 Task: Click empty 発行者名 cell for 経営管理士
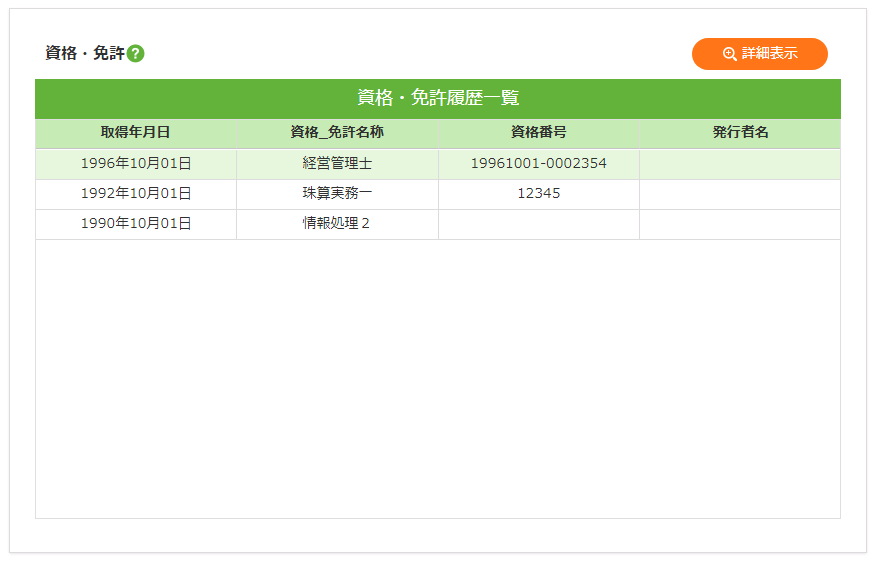[740, 164]
